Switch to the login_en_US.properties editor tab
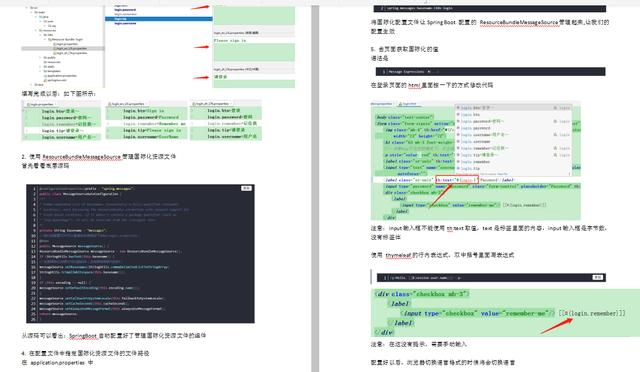640x372 pixels. pyautogui.click(x=127, y=104)
